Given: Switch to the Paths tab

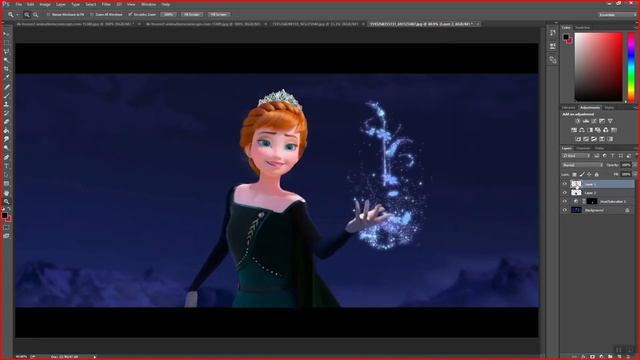Looking at the screenshot, I should click(599, 148).
